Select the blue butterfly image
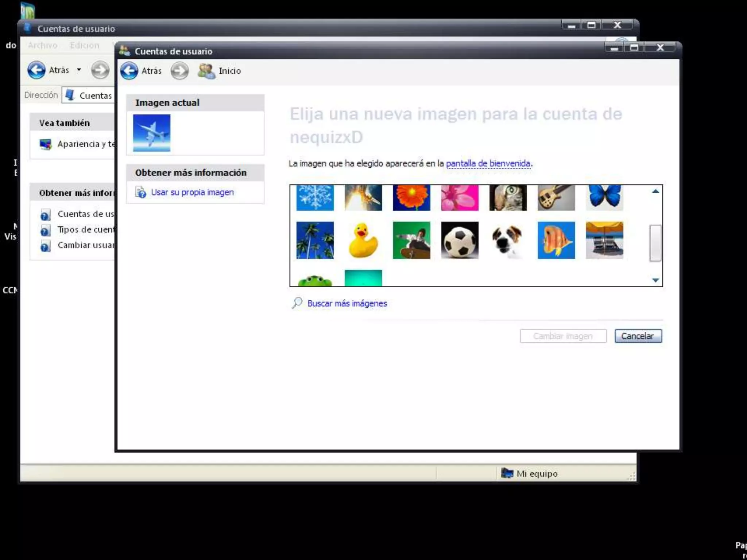 [604, 198]
